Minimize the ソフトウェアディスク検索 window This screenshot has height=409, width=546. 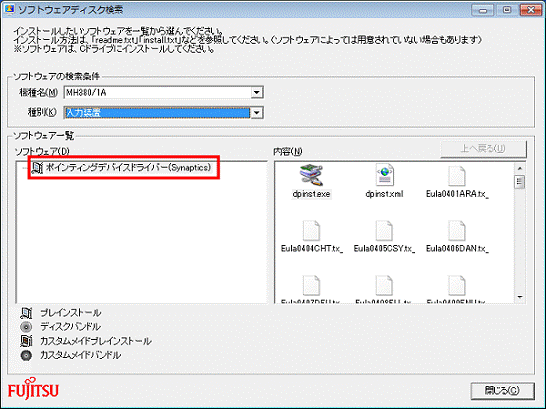coord(483,10)
